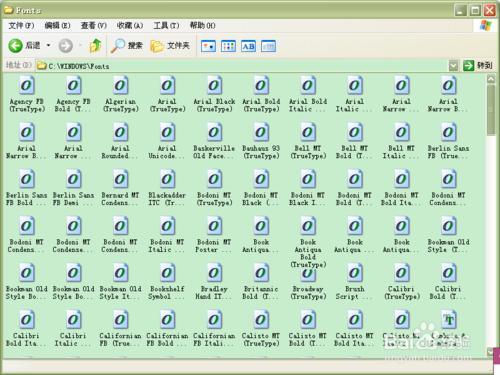The height and width of the screenshot is (375, 500).
Task: Select the Blackadder ITC font icon
Action: pos(167,188)
